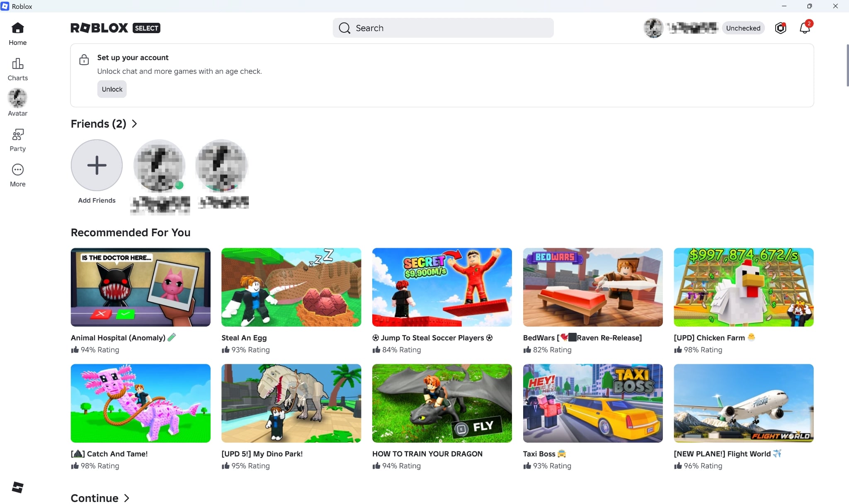The width and height of the screenshot is (849, 504).
Task: Click the '[UPD 5!] My Dino Park!' title text
Action: pyautogui.click(x=262, y=454)
